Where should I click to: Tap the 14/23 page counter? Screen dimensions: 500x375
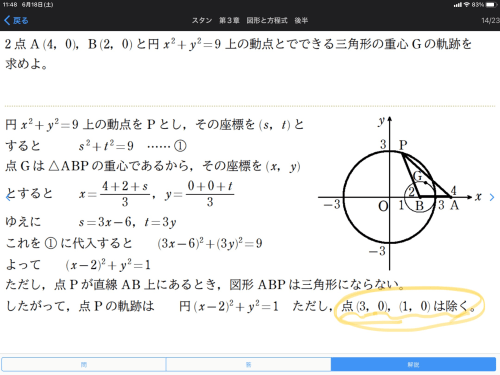(490, 20)
